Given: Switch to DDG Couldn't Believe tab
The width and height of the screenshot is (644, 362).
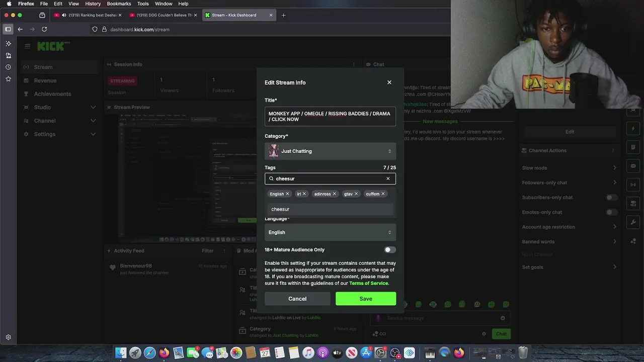Looking at the screenshot, I should coord(164,15).
